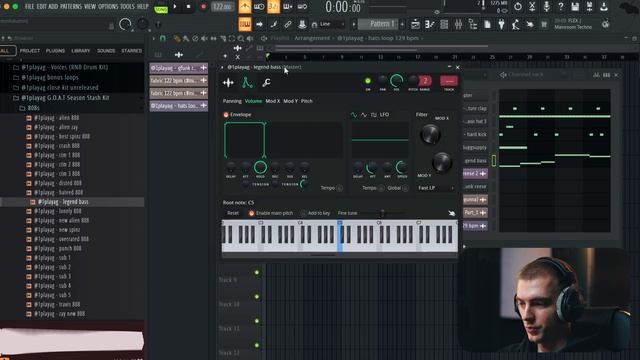Click the red Record button
Image resolution: width=640 pixels, height=360 pixels.
tap(203, 7)
